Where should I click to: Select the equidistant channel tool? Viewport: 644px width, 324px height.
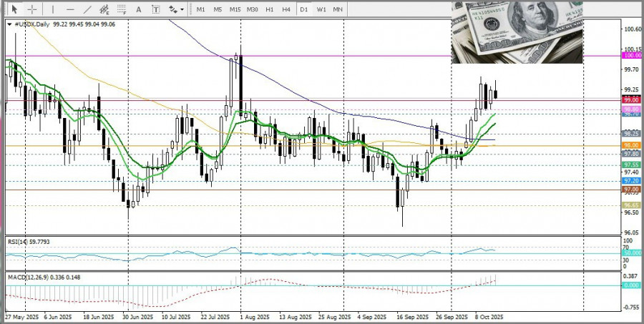click(104, 9)
